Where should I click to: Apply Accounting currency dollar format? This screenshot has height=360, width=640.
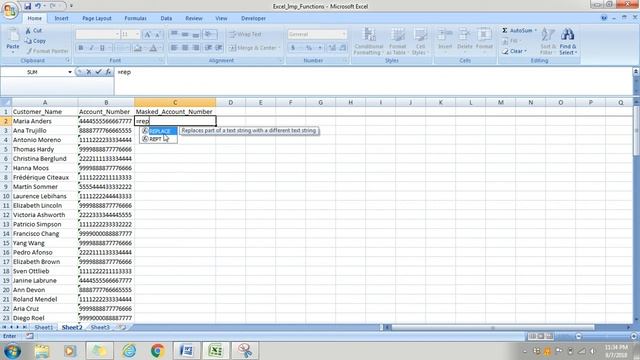[293, 48]
